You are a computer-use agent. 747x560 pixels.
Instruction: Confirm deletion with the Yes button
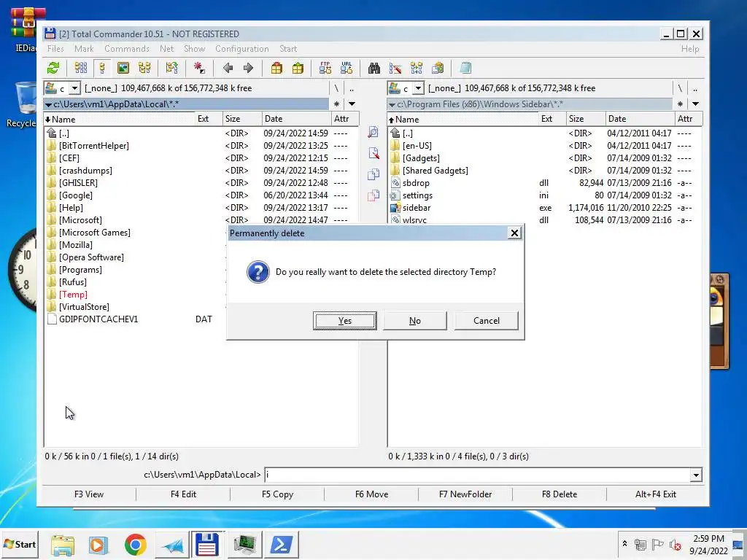(344, 321)
